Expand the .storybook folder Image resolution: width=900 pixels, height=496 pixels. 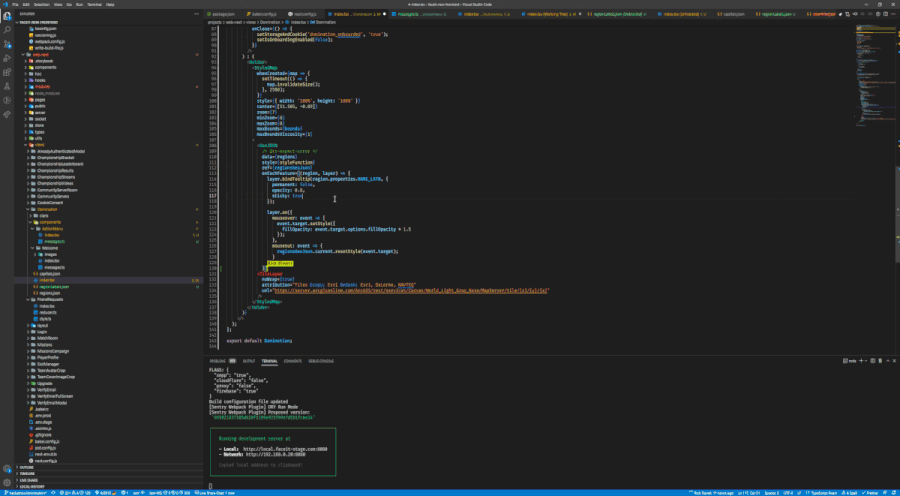44,61
